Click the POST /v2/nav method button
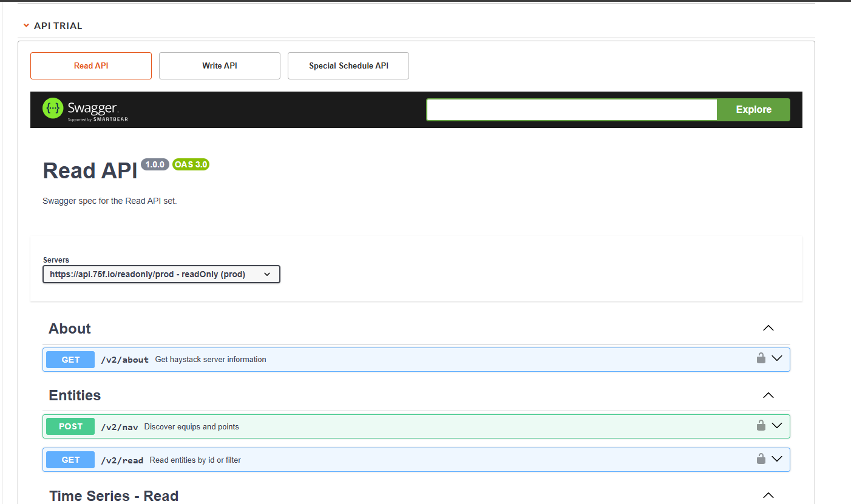851x504 pixels. click(70, 426)
